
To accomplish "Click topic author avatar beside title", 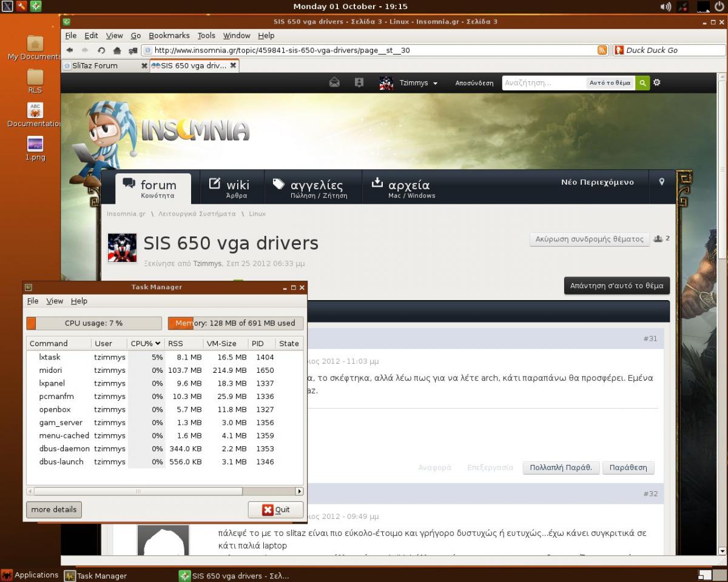I will [123, 247].
